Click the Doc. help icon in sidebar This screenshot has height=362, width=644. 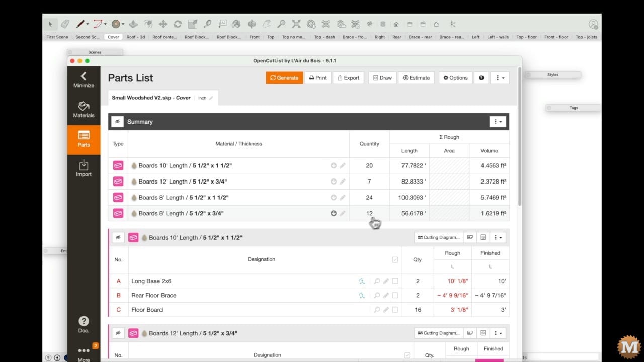pyautogui.click(x=84, y=325)
